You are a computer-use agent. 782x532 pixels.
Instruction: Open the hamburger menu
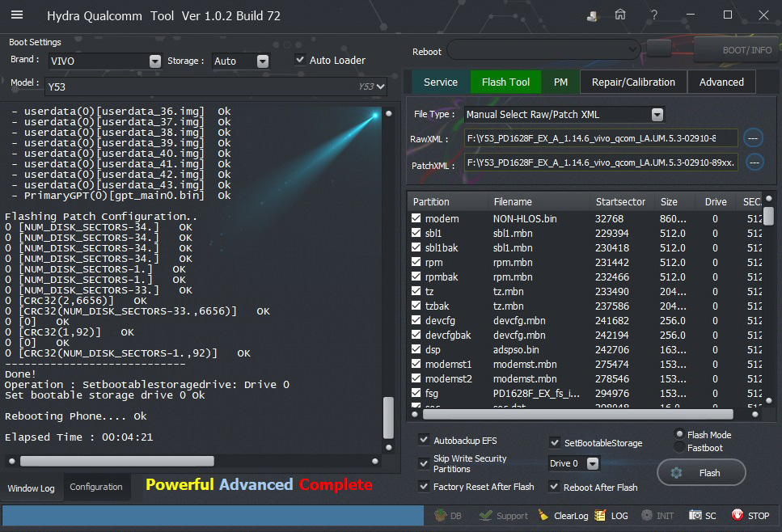pyautogui.click(x=17, y=15)
